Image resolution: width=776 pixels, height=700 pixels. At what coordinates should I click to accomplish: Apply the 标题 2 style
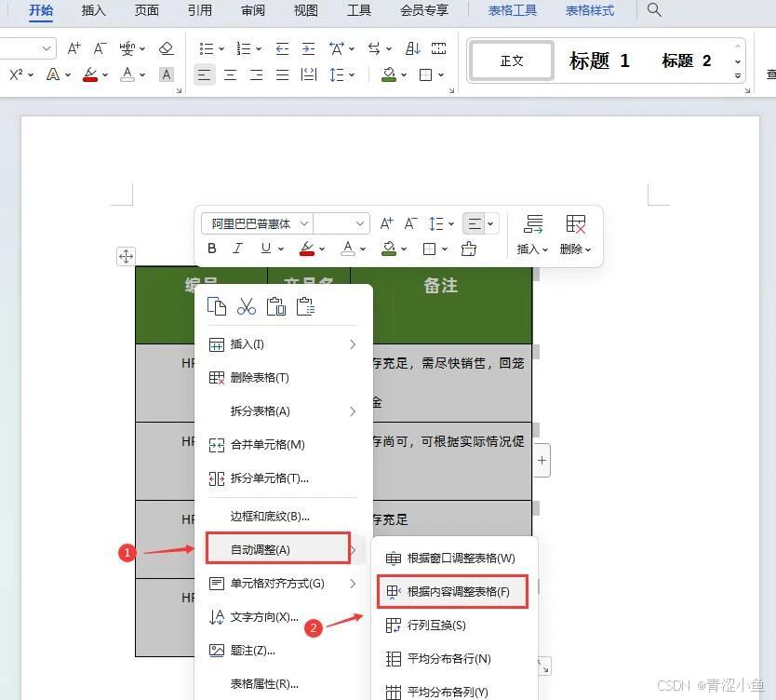click(x=687, y=61)
